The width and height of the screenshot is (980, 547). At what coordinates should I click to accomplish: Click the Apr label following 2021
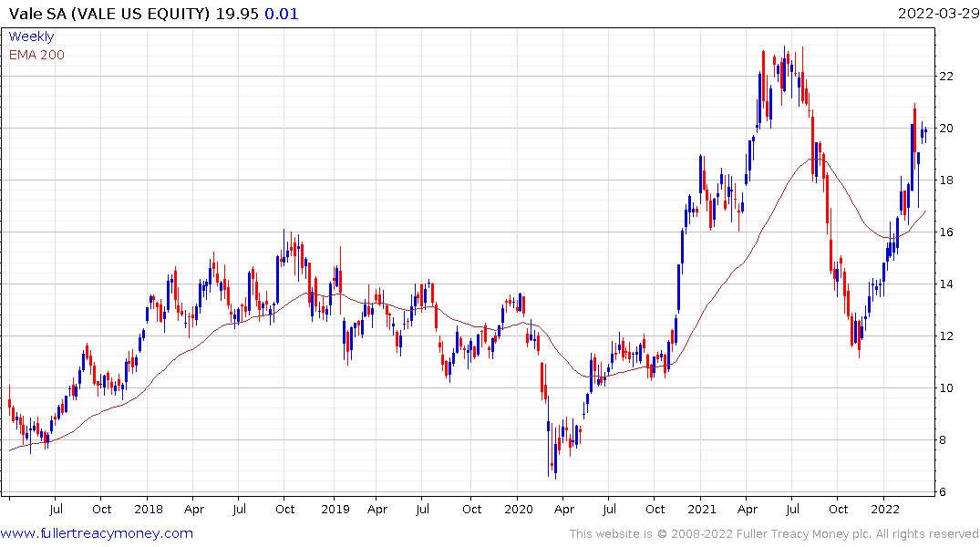[x=748, y=510]
